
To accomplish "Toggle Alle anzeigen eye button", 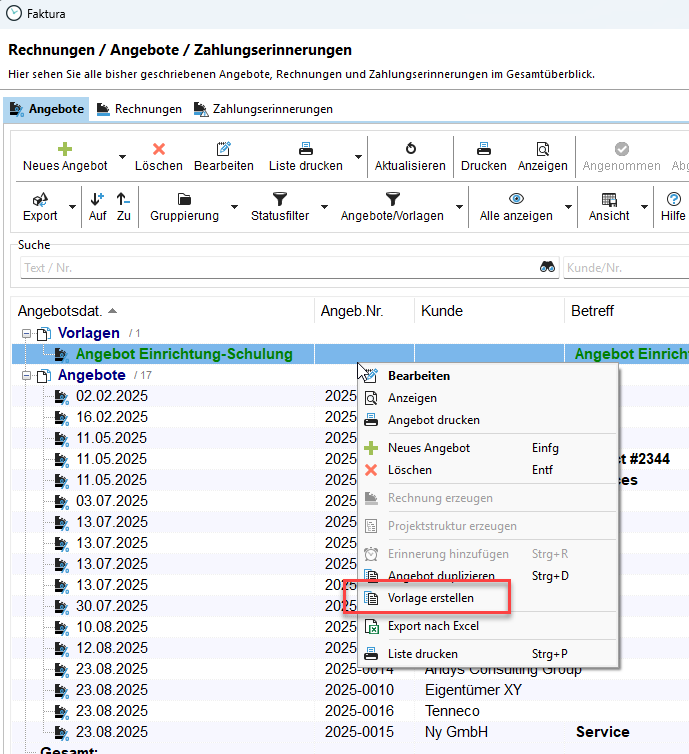I will click(x=516, y=199).
